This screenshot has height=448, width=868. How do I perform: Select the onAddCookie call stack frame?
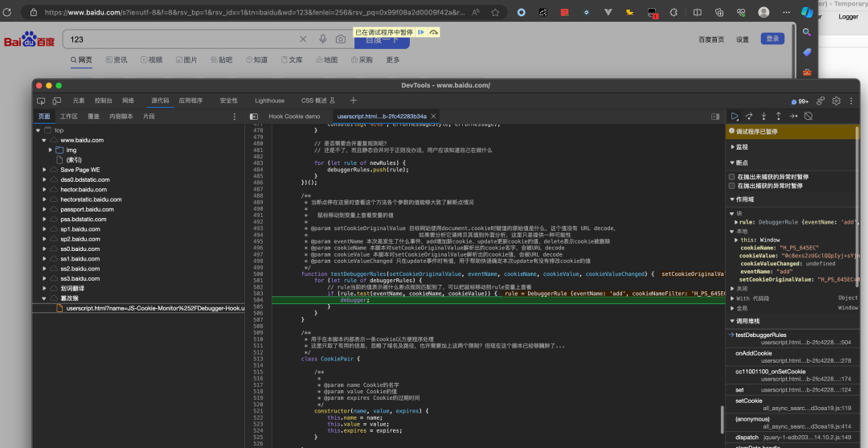click(792, 356)
